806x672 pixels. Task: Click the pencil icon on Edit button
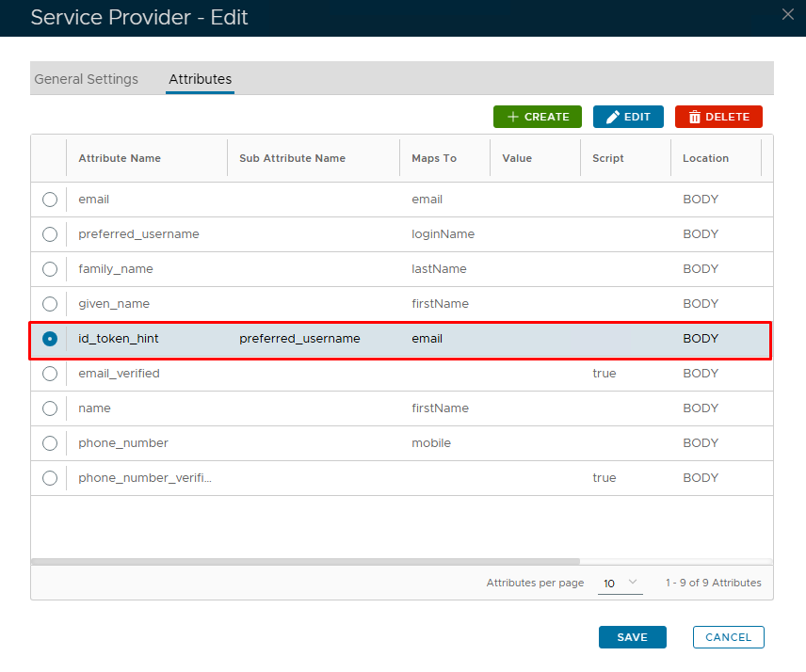613,117
